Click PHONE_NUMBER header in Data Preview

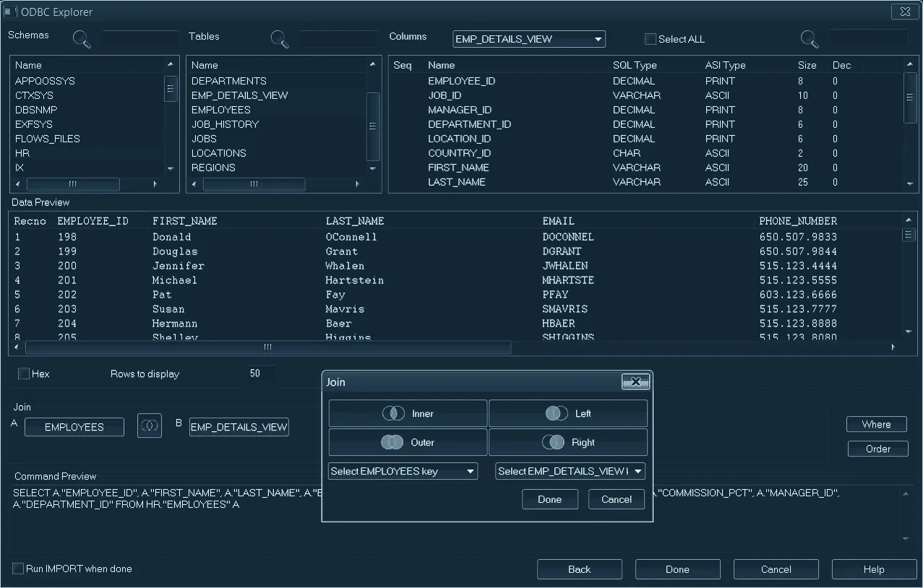click(798, 221)
